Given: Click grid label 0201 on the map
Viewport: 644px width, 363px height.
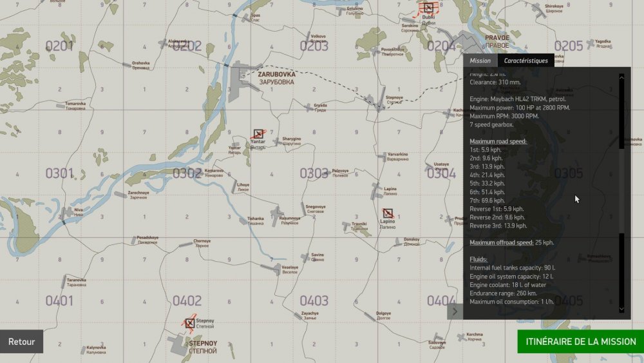Looking at the screenshot, I should (59, 46).
